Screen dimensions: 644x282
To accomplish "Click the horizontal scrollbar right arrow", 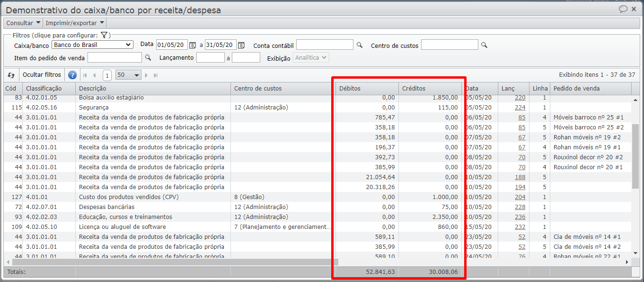I will point(627,262).
